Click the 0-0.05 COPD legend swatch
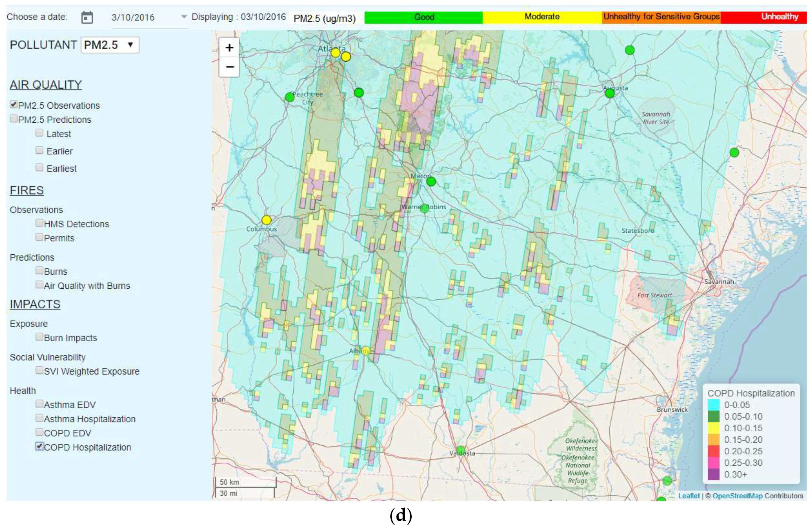This screenshot has height=530, width=812. (713, 405)
